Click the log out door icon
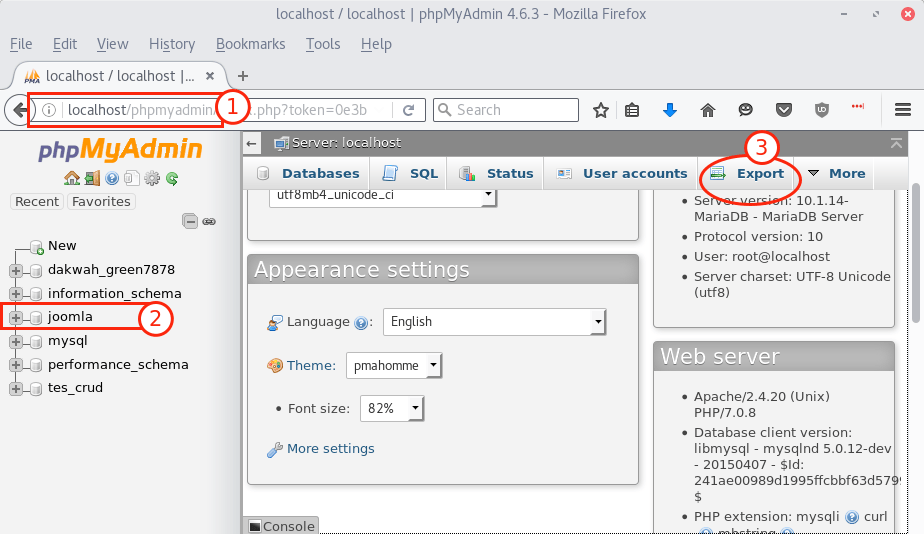 coord(91,178)
